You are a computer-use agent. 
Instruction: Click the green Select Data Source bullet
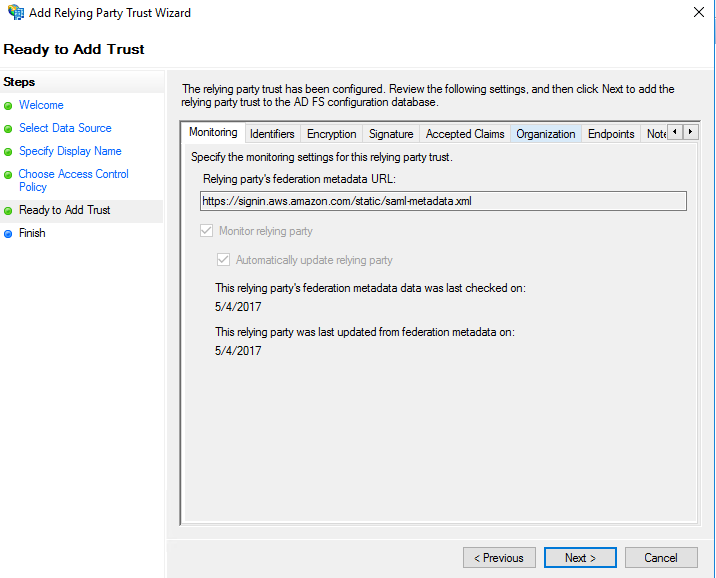[x=8, y=129]
